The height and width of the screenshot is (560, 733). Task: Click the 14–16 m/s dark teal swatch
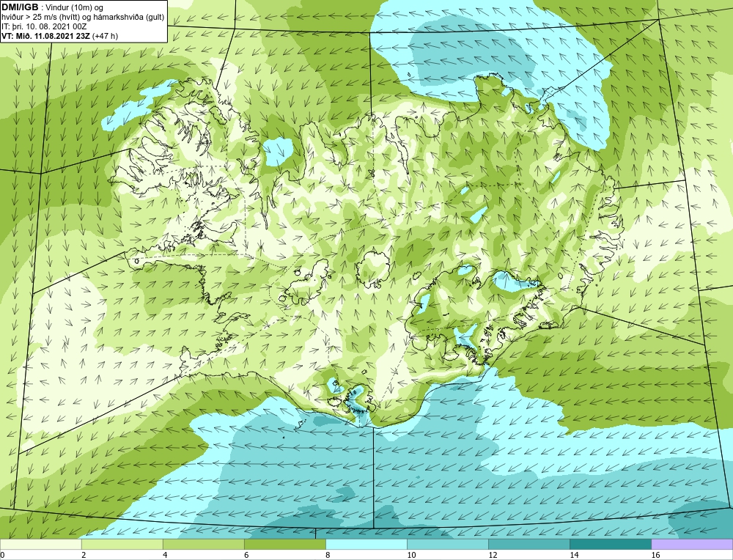610,545
